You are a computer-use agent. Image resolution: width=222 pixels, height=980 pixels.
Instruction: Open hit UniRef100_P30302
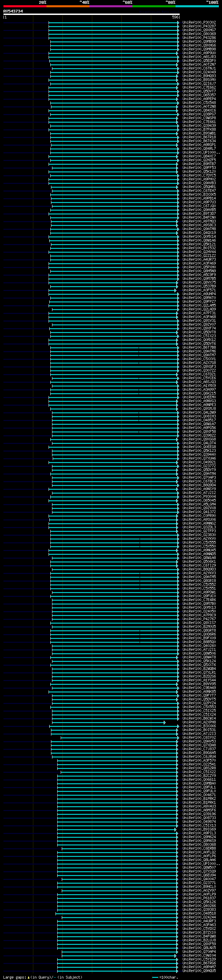[x=199, y=23]
